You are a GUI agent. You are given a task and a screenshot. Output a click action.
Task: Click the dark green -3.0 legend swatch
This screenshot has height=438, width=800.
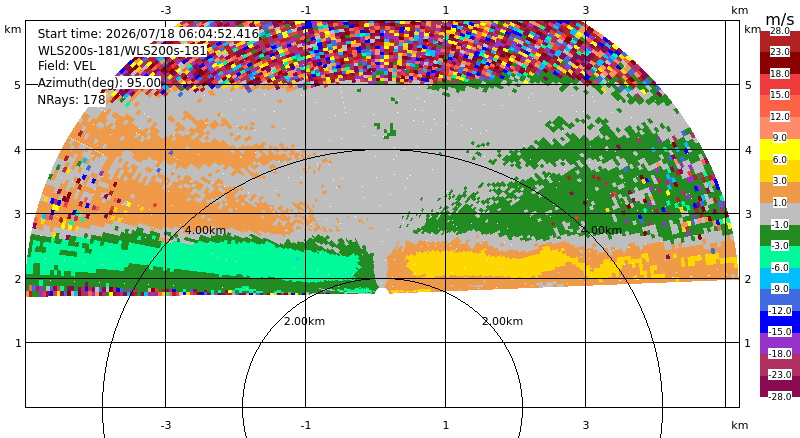pyautogui.click(x=780, y=235)
